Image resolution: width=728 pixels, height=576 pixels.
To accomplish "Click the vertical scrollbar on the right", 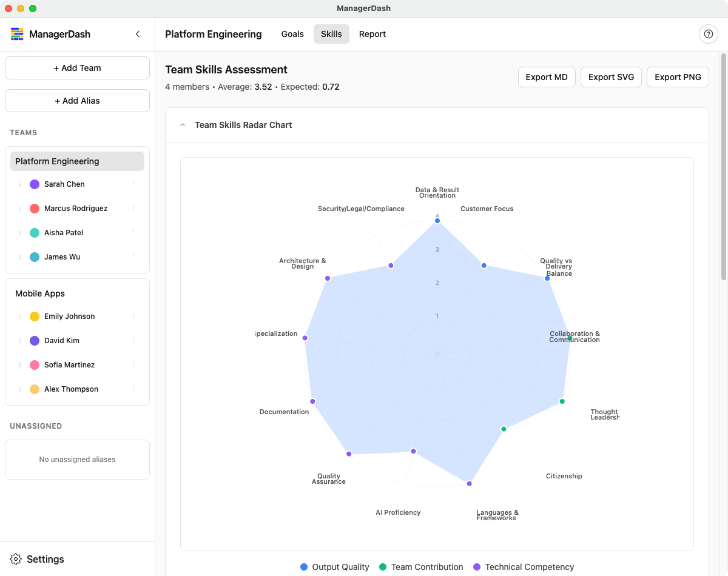I will (x=723, y=167).
